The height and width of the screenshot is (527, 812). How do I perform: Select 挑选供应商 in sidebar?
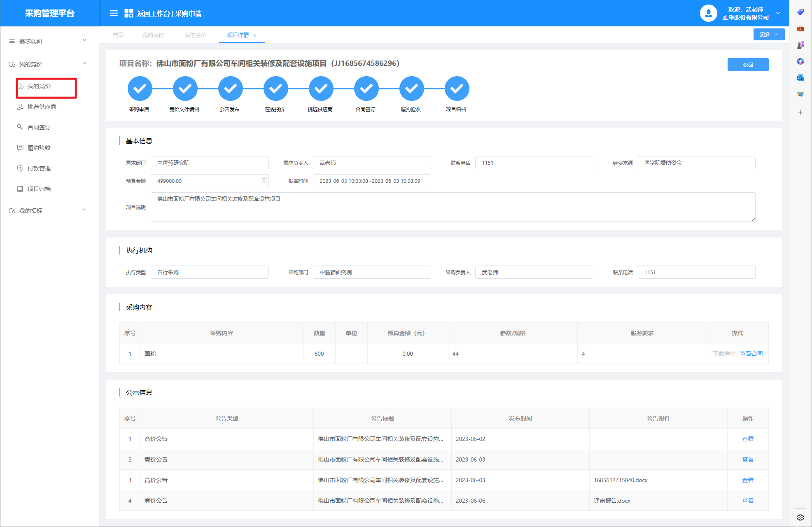pos(42,107)
